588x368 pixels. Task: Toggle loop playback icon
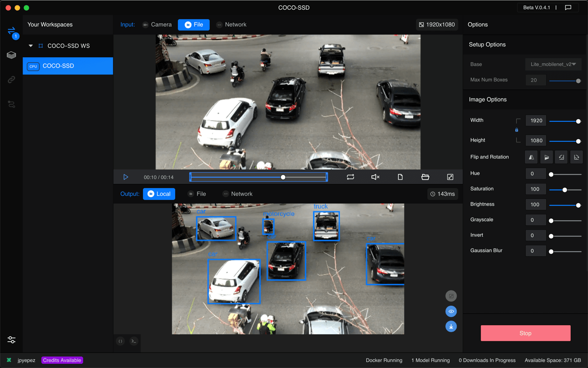click(350, 177)
